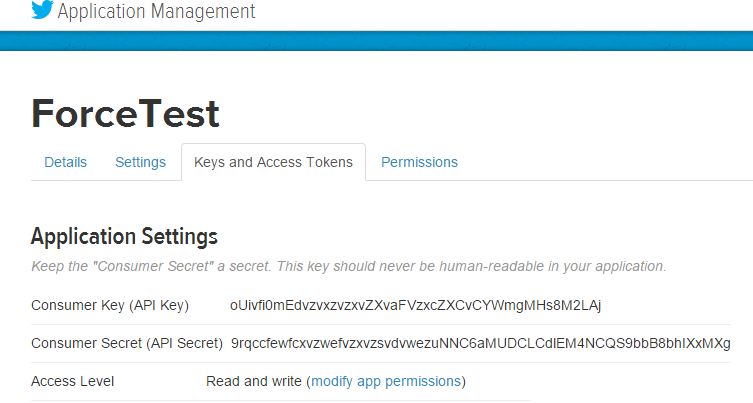Screen dimensions: 753x403
Task: Click the Read and write text
Action: [x=254, y=381]
